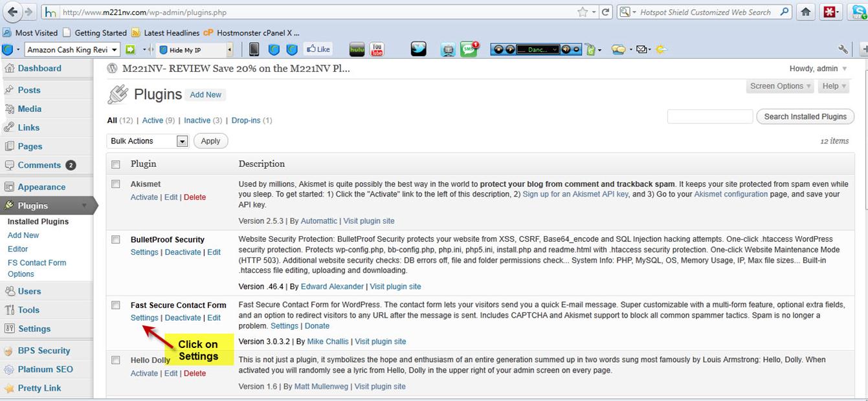Screen dimensions: 868x401
Task: Filter the plugin list by Inactive
Action: click(x=197, y=120)
